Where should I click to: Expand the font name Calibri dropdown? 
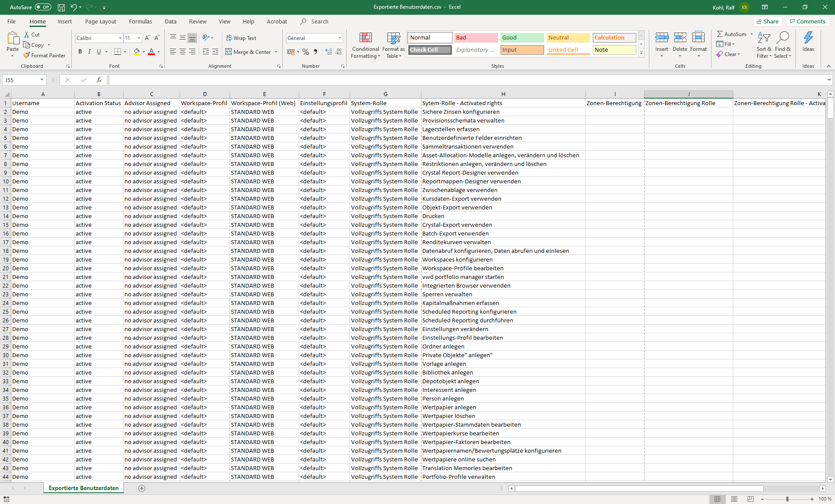click(x=120, y=38)
